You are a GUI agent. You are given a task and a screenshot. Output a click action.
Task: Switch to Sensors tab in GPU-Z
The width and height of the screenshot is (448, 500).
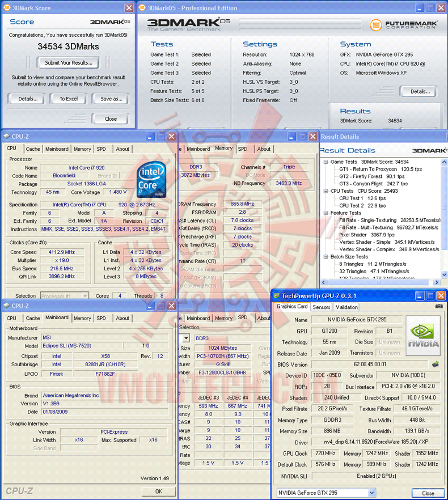tap(322, 307)
